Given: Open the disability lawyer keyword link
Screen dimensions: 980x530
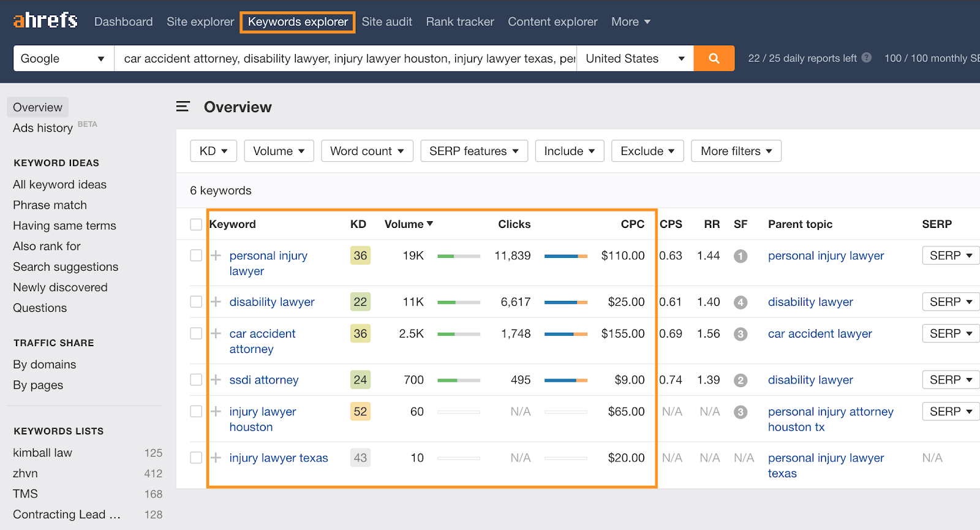Looking at the screenshot, I should pos(272,301).
